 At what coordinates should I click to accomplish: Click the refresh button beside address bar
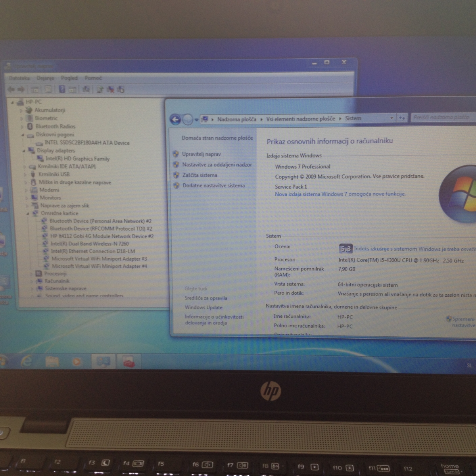402,118
